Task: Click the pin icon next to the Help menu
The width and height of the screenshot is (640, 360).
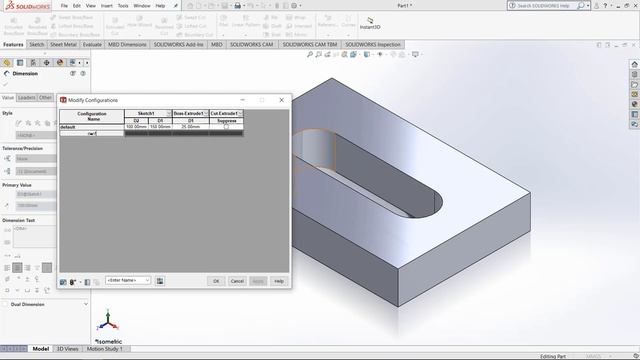Action: [176, 6]
